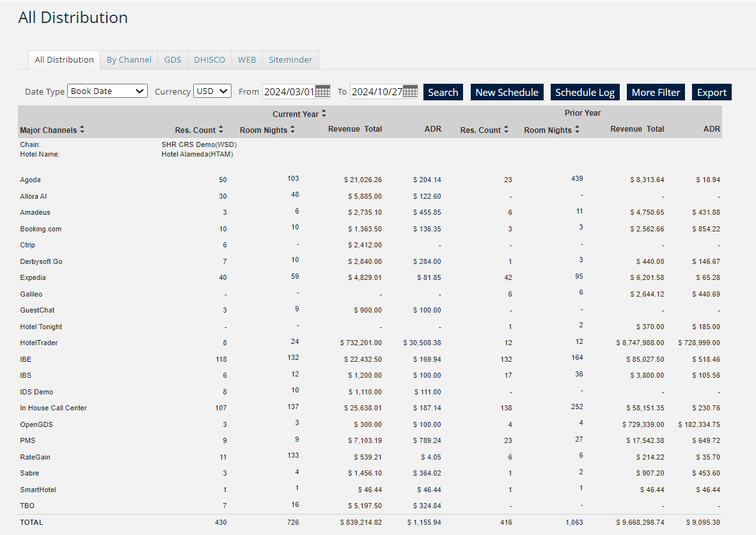Click the Export button
This screenshot has width=756, height=535.
[712, 92]
